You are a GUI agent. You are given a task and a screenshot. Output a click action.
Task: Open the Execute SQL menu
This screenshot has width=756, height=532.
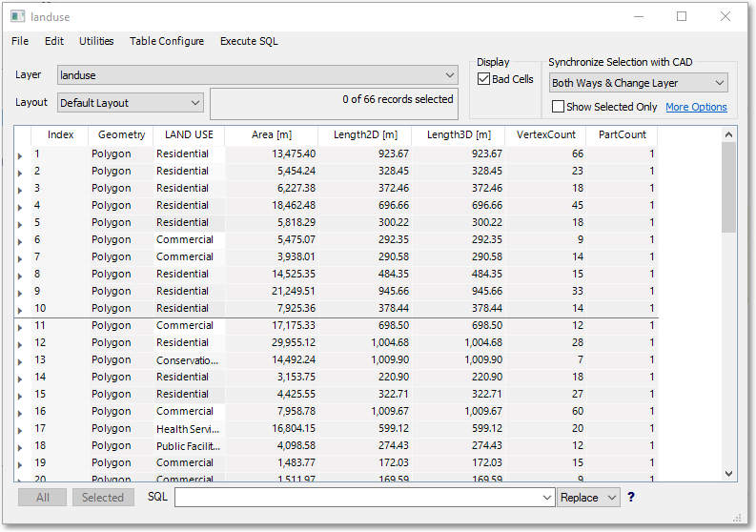[x=249, y=41]
